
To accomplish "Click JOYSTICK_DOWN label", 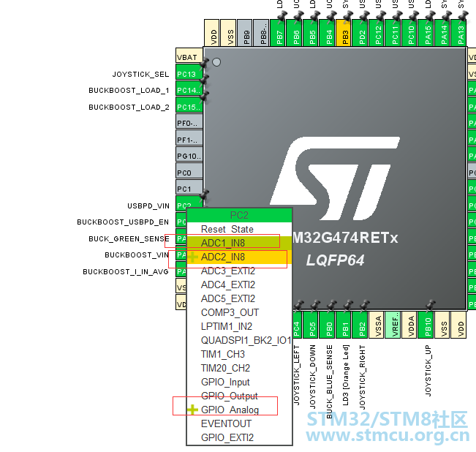I will tap(312, 377).
